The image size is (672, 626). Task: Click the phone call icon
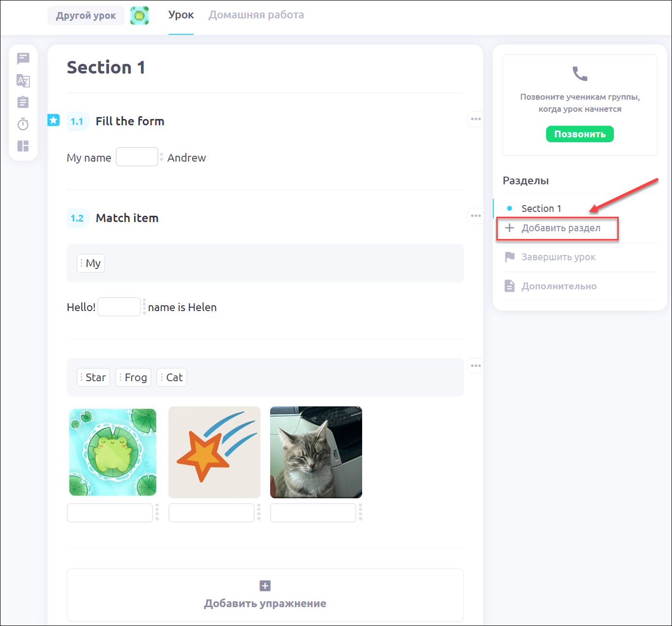click(x=580, y=74)
